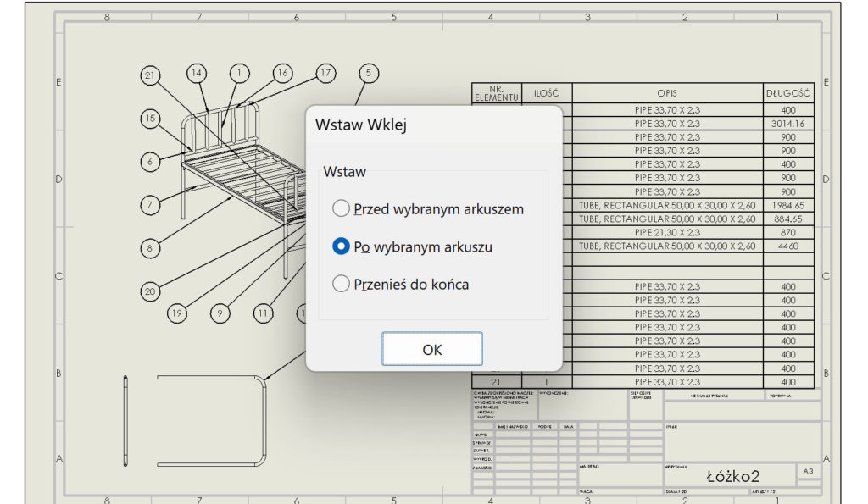
Task: Click the OPIS column header
Action: [667, 93]
